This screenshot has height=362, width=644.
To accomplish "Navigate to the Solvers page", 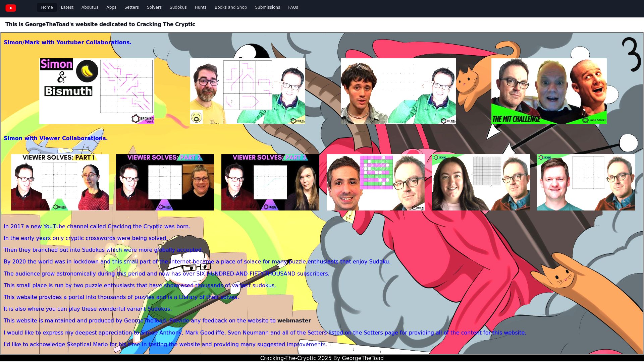I will pos(154,7).
